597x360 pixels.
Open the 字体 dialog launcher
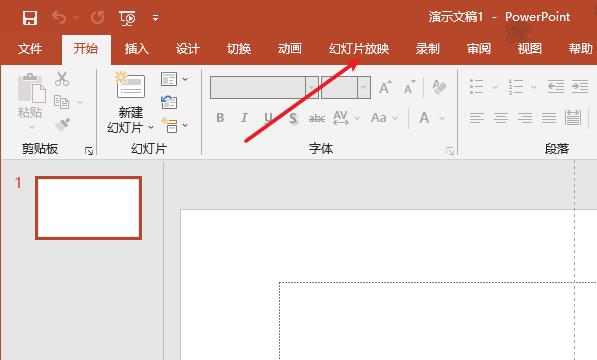(x=450, y=151)
